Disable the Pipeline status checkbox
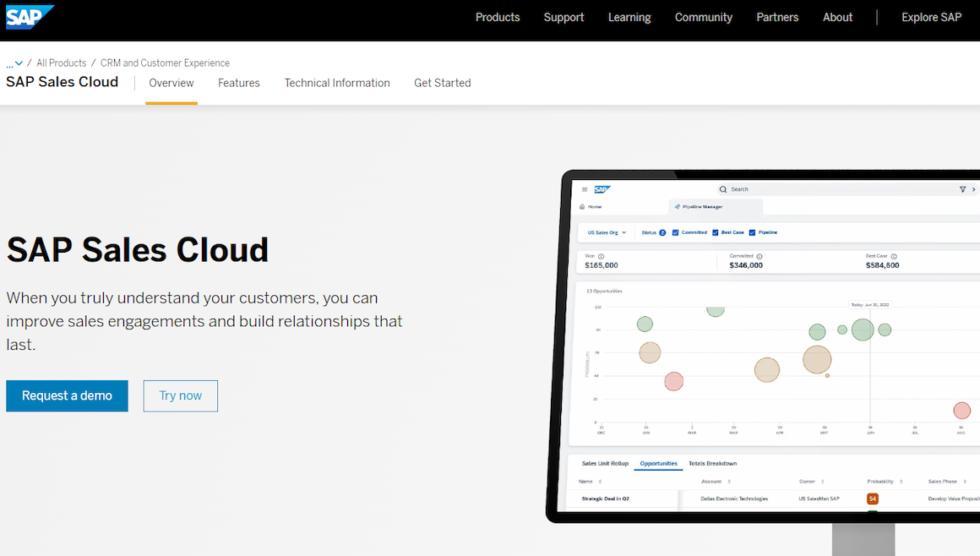This screenshot has height=556, width=980. (751, 232)
